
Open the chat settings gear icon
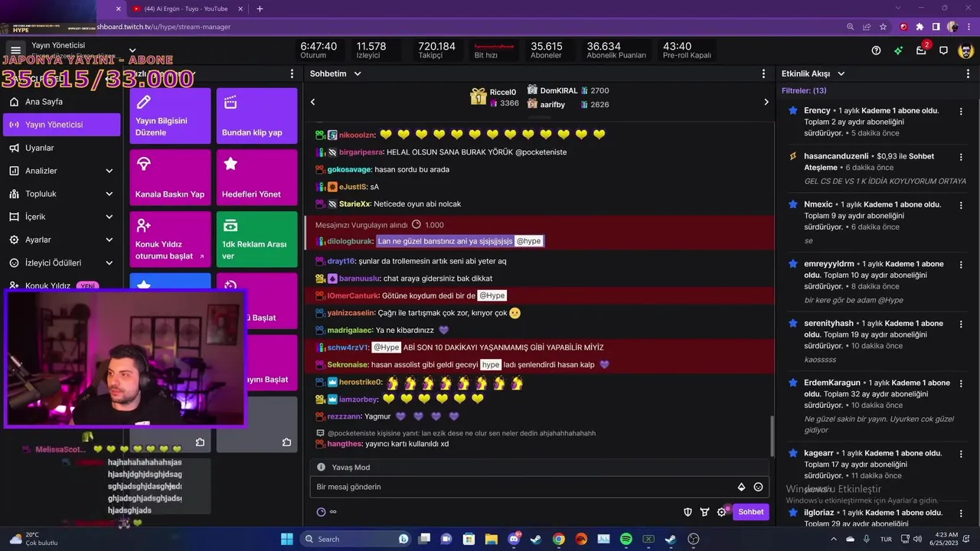tap(721, 512)
